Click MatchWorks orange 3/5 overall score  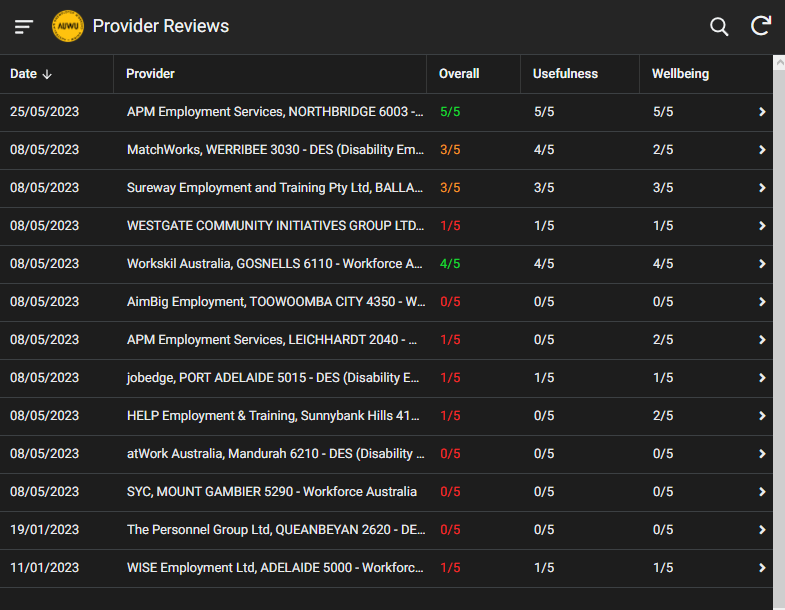tap(450, 150)
